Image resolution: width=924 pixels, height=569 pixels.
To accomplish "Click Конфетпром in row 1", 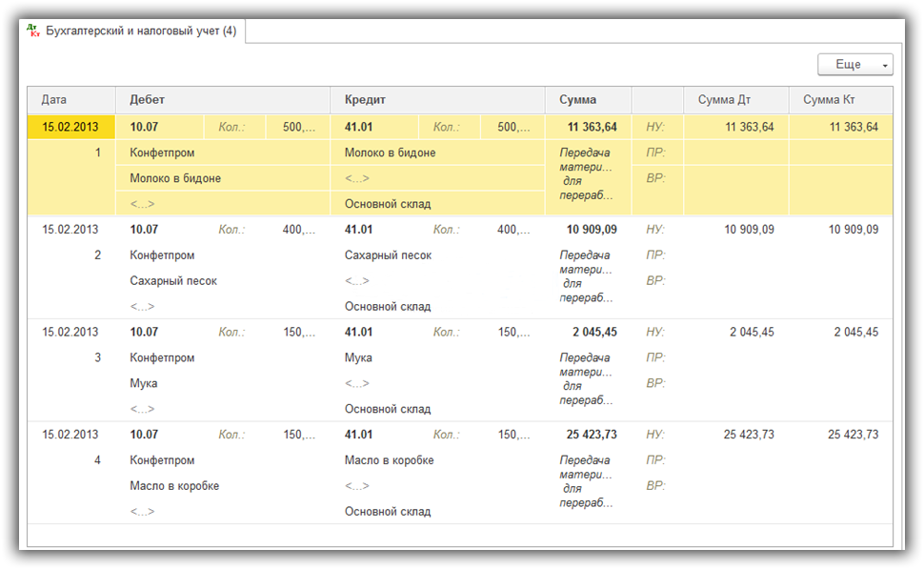I will (162, 152).
